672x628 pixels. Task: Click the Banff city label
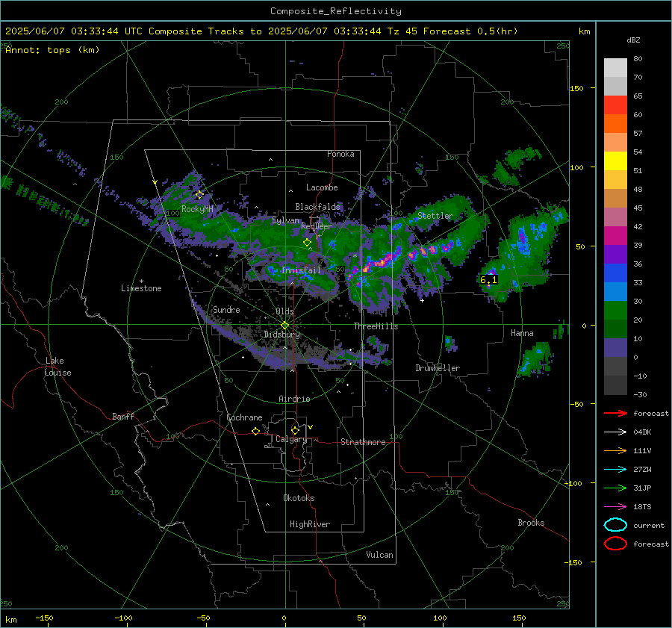(x=123, y=416)
